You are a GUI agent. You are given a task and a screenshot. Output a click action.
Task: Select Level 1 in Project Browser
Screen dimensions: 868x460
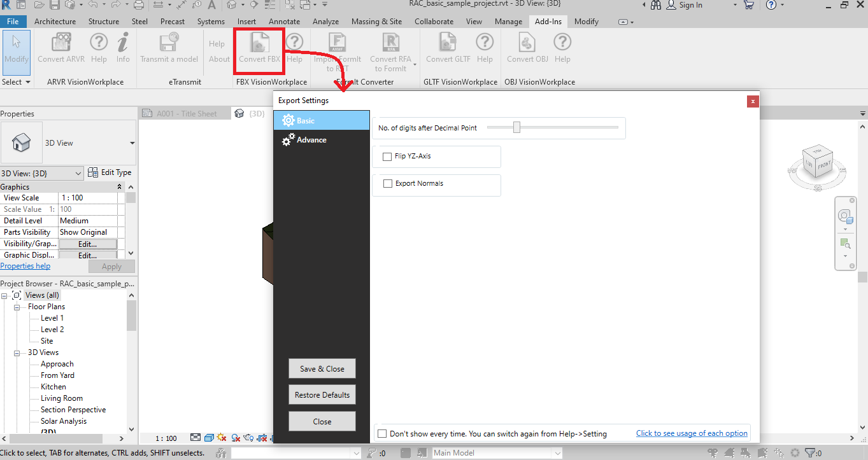52,318
